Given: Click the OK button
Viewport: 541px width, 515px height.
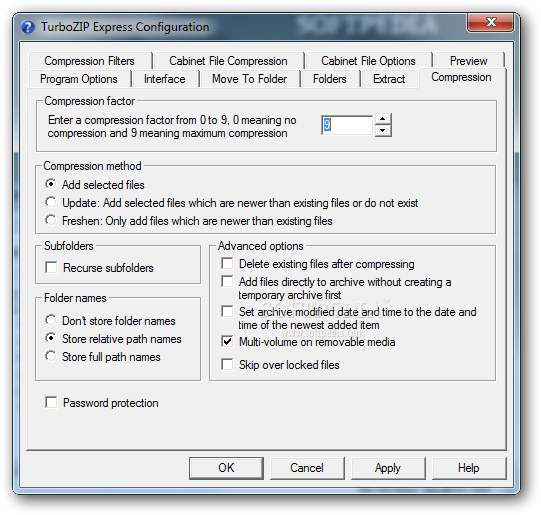Looking at the screenshot, I should click(x=226, y=468).
